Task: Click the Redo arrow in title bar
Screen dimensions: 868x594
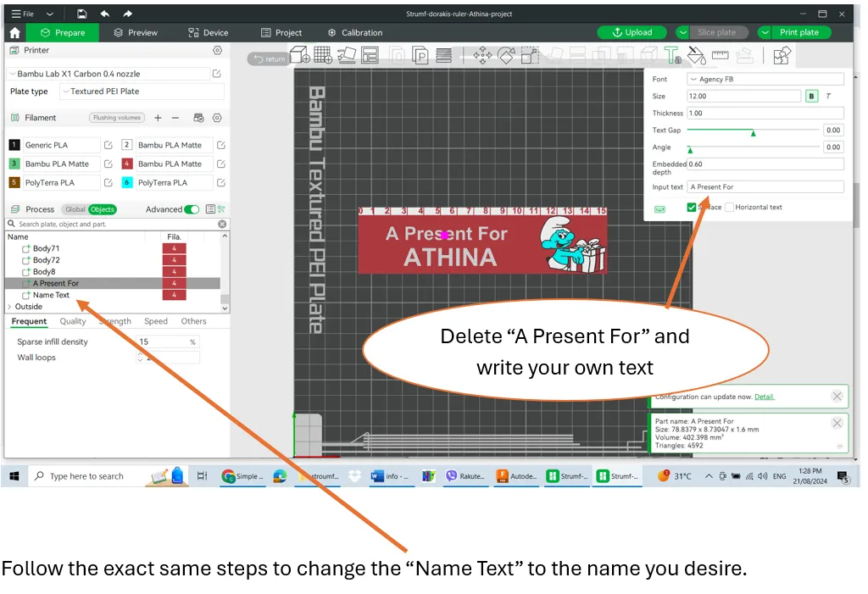Action: pyautogui.click(x=127, y=14)
